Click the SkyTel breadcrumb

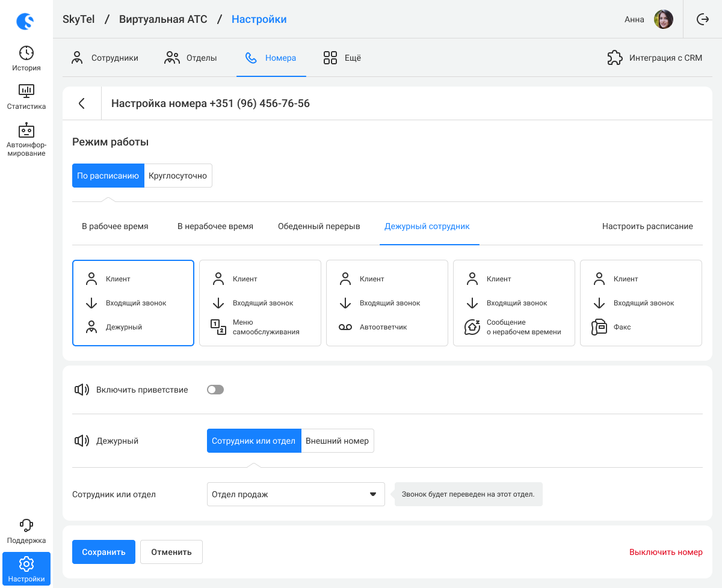tap(79, 19)
